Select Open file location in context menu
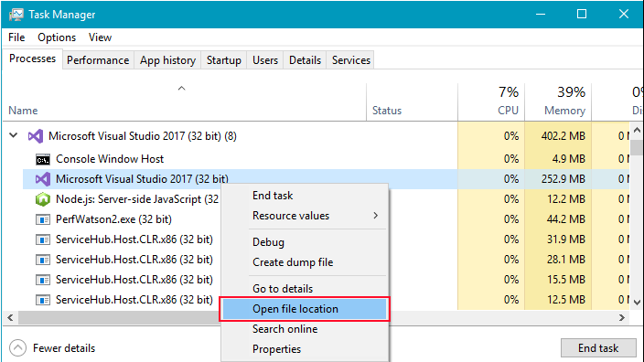The width and height of the screenshot is (644, 362). [x=305, y=309]
